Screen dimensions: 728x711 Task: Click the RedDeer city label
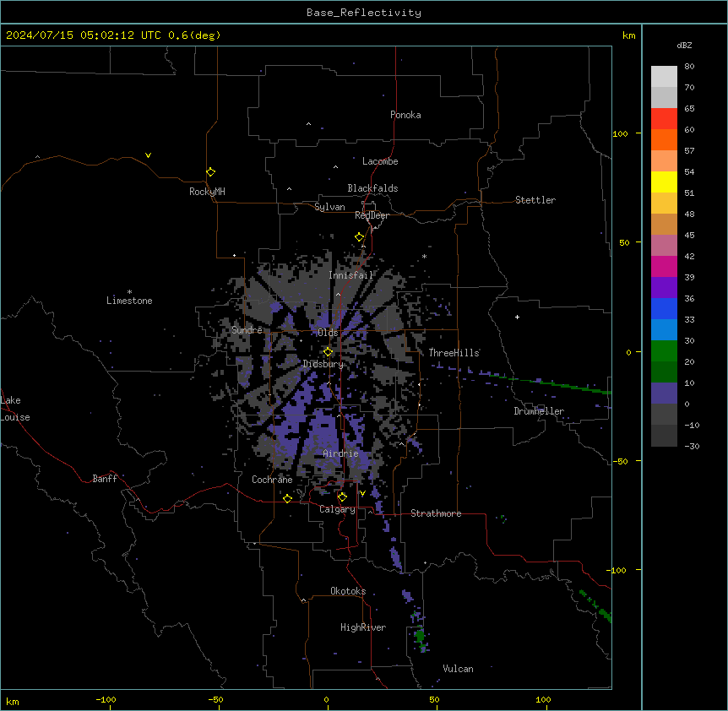coord(372,215)
